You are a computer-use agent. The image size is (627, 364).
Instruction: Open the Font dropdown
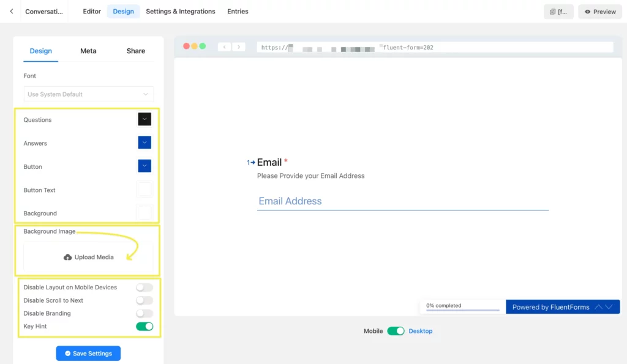click(88, 94)
